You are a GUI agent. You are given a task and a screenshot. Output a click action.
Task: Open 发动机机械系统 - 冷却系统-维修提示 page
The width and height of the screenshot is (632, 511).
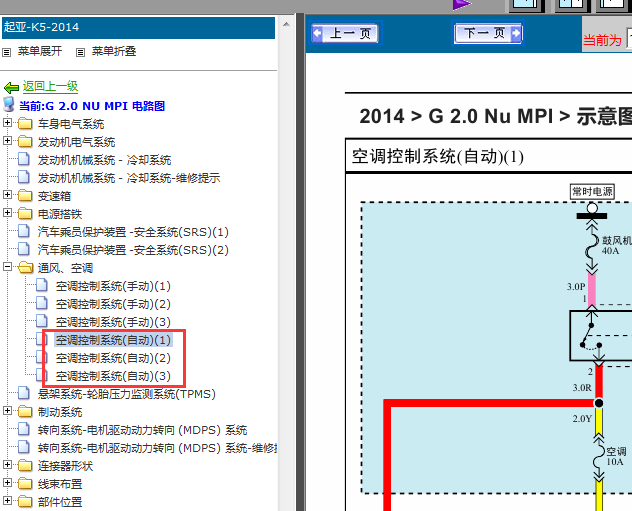coord(129,178)
